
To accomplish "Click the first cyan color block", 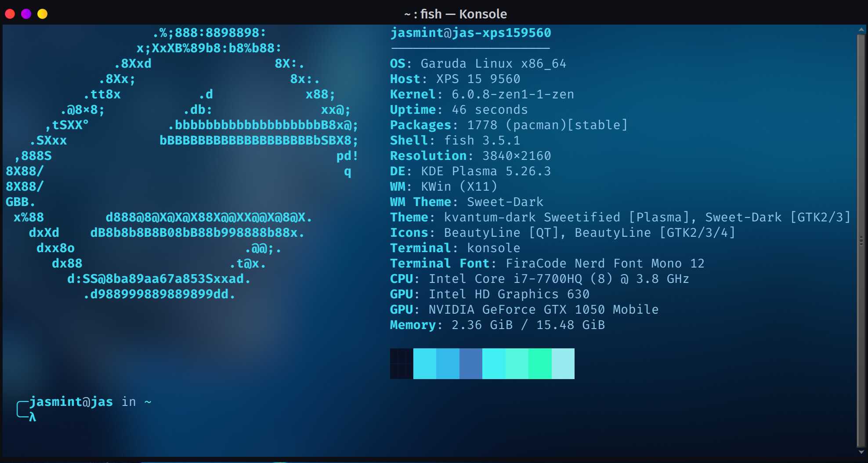I will (425, 364).
